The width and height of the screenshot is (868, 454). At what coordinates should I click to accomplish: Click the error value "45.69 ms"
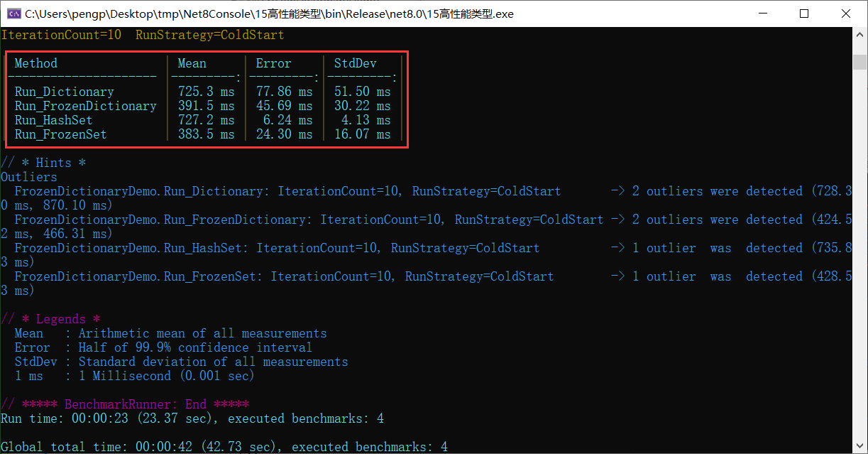[x=284, y=106]
